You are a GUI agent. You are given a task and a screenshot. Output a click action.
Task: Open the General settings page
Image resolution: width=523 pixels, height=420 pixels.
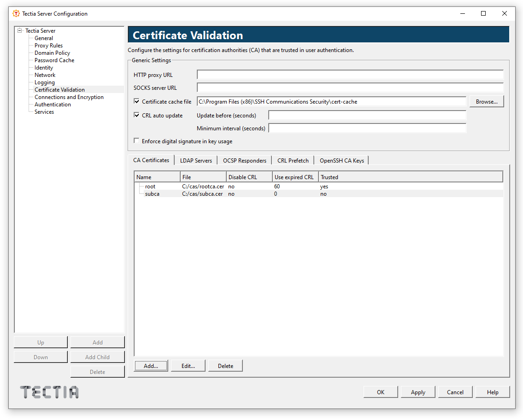click(44, 38)
